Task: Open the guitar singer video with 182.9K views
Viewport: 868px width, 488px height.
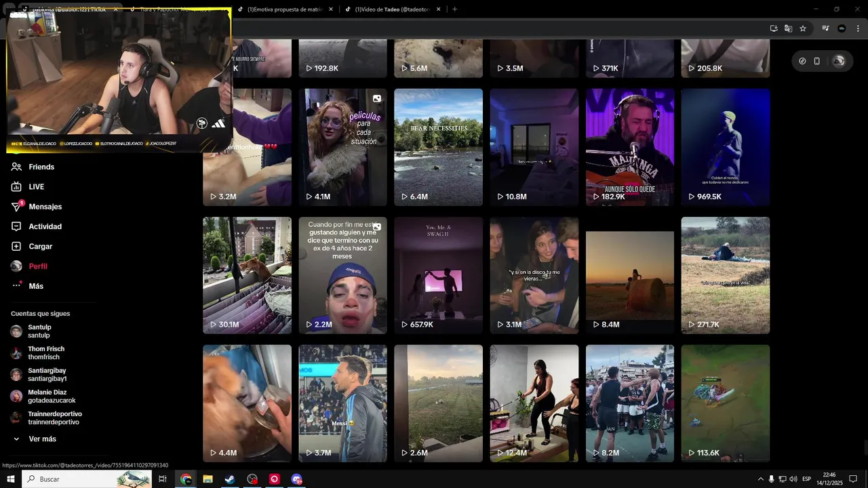Action: [x=630, y=147]
